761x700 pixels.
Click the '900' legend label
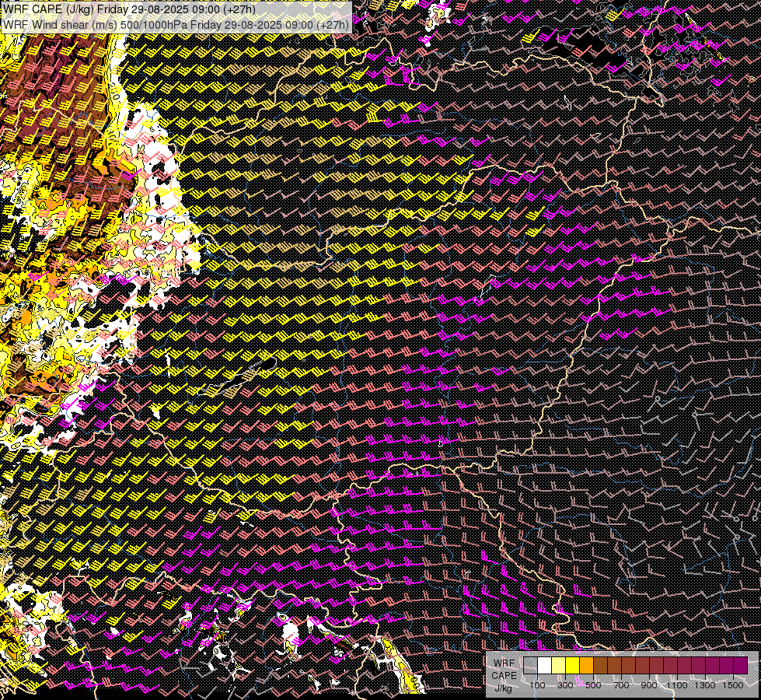649,685
